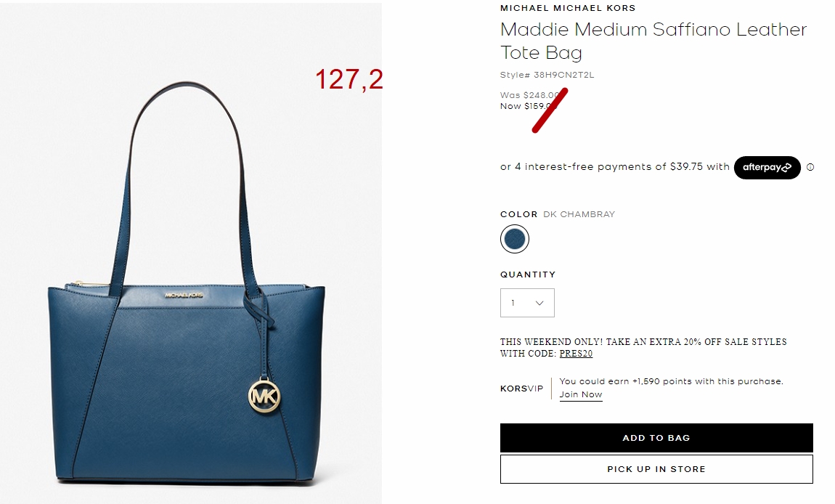The width and height of the screenshot is (835, 504).
Task: Click the red 127,2 annotation text
Action: 349,79
